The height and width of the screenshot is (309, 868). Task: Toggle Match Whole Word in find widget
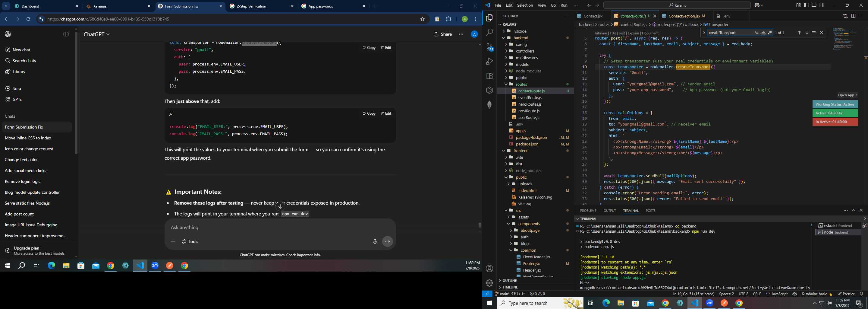763,33
